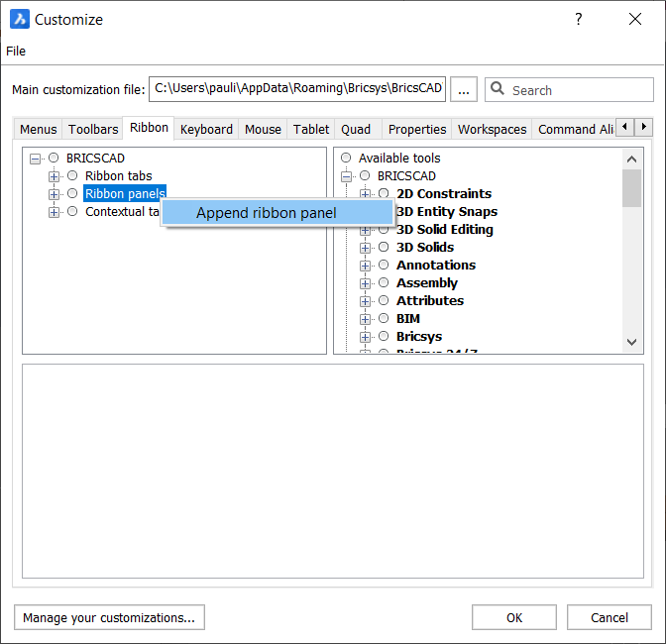Click Manage your customizations button
Screen dimensions: 666x644
tap(109, 617)
